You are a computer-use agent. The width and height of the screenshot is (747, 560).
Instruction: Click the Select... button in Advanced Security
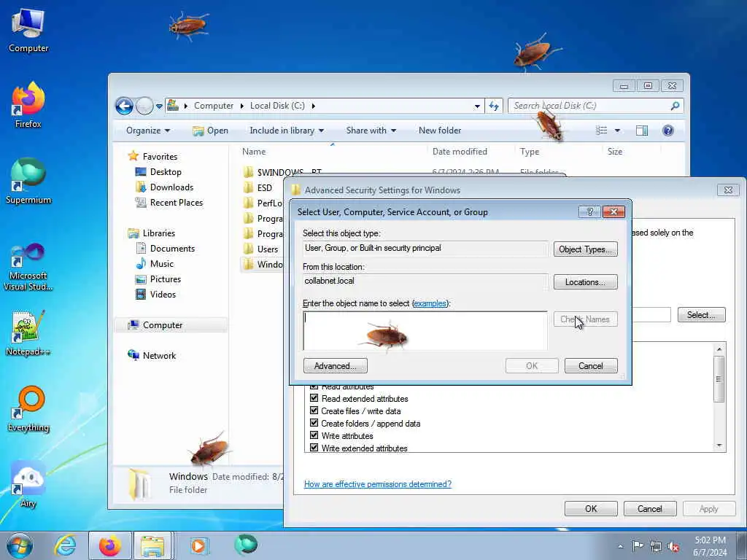[701, 315]
